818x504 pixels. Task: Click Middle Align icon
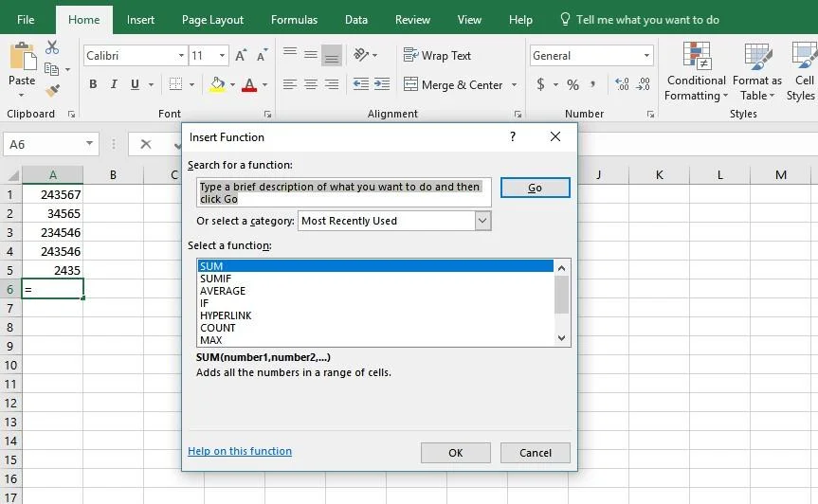(x=311, y=54)
